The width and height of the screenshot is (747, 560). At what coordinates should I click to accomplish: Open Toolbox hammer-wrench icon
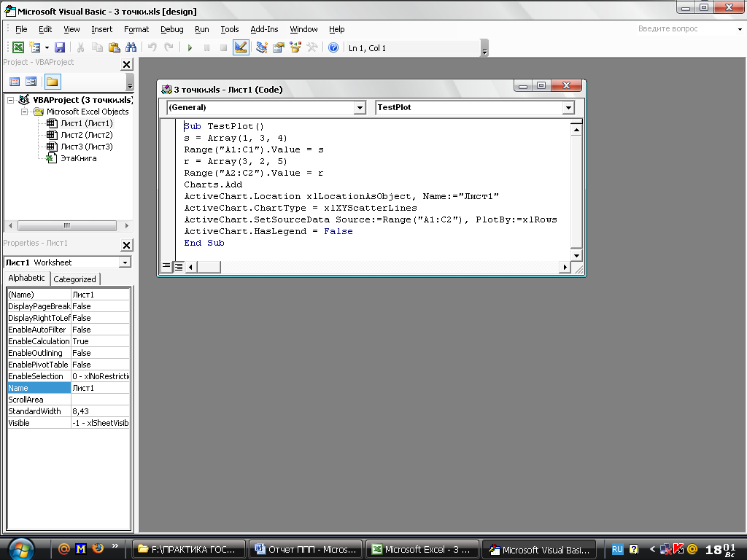click(312, 47)
